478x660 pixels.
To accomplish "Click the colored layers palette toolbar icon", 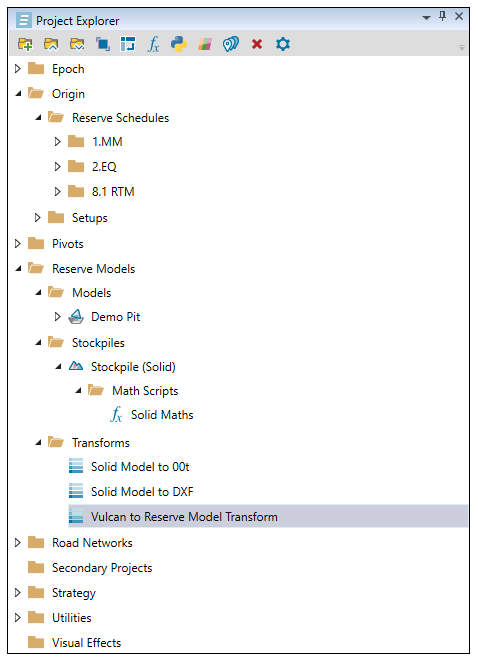I will (205, 44).
